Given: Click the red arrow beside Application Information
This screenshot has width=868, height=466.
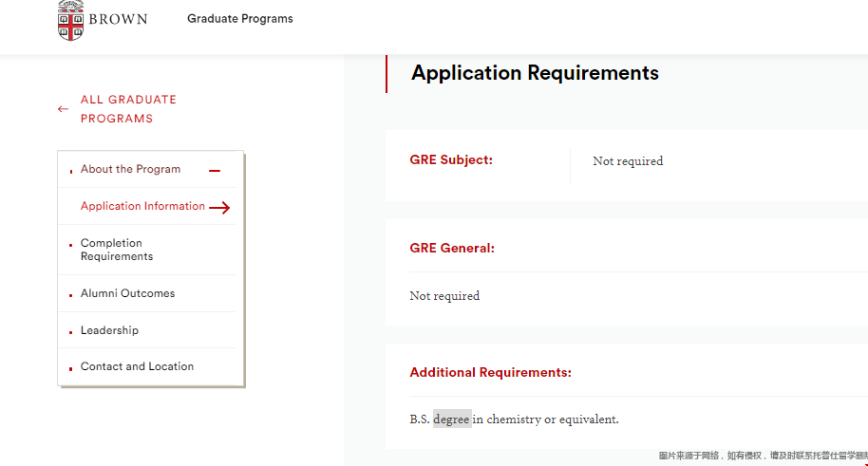Looking at the screenshot, I should (x=219, y=208).
